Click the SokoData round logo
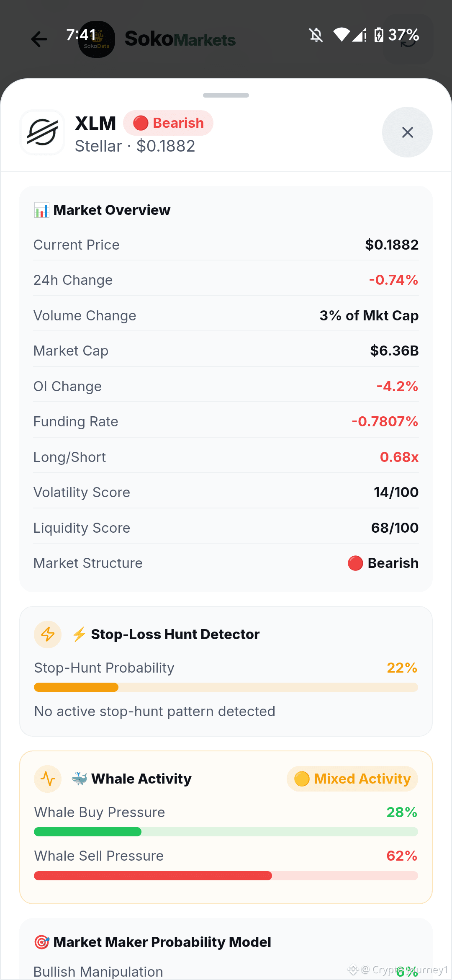This screenshot has height=980, width=452. point(97,39)
